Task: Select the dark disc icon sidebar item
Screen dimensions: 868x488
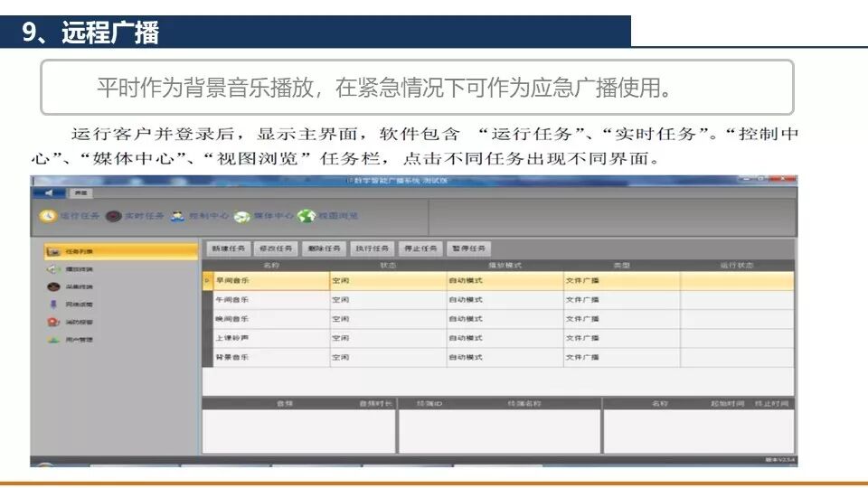Action: pyautogui.click(x=71, y=287)
